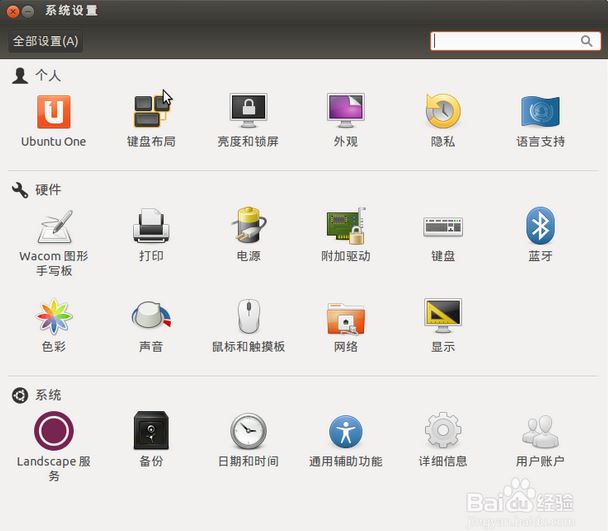This screenshot has height=531, width=608.
Task: Open the 备份 backup safe icon
Action: tap(151, 431)
